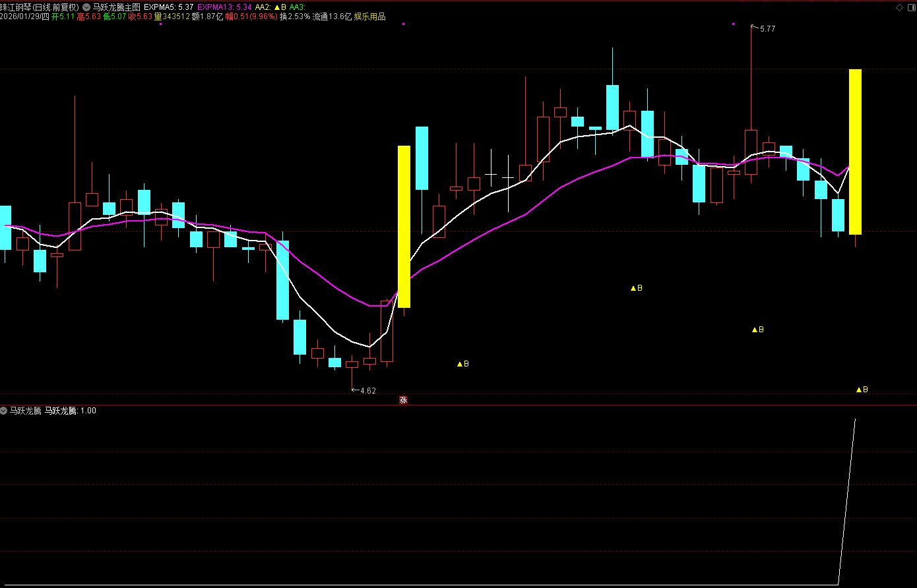Click the 5.77 high price annotation

click(767, 29)
